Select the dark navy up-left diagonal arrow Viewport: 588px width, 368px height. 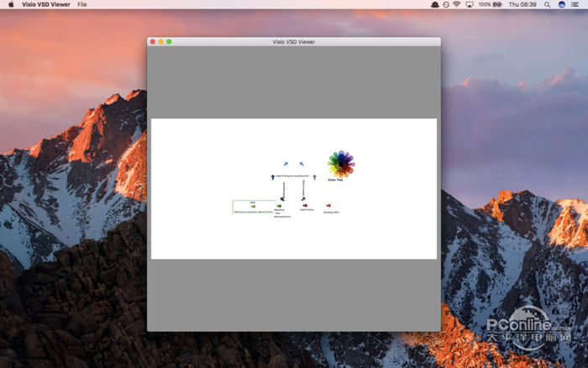282,199
